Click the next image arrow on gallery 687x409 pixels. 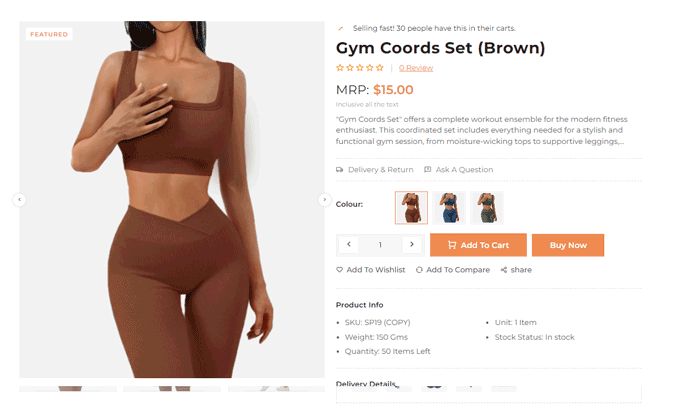324,200
